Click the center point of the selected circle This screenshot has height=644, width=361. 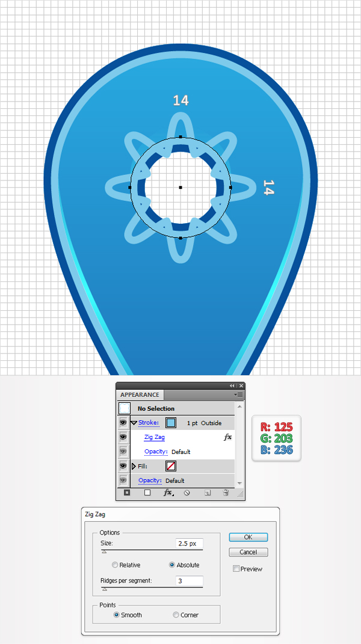click(x=180, y=187)
